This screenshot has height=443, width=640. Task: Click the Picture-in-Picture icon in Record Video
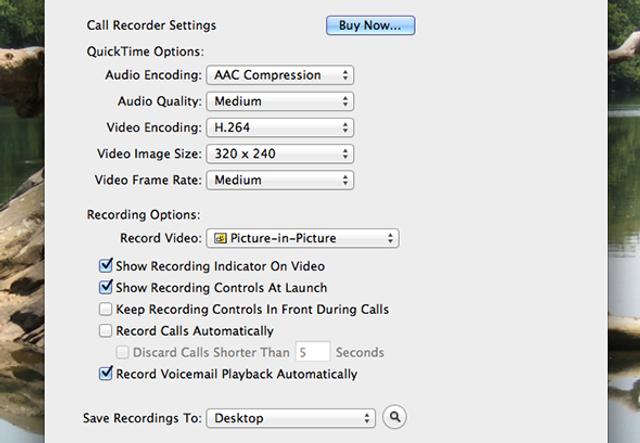tap(218, 239)
